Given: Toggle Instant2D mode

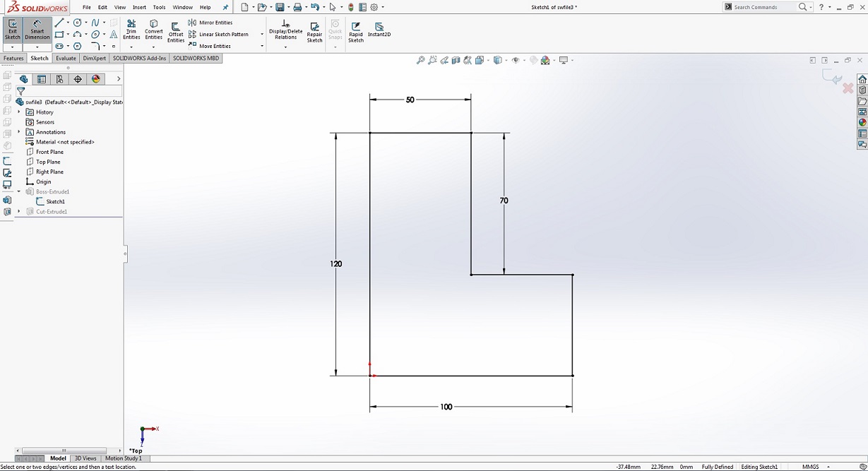Looking at the screenshot, I should (x=379, y=30).
